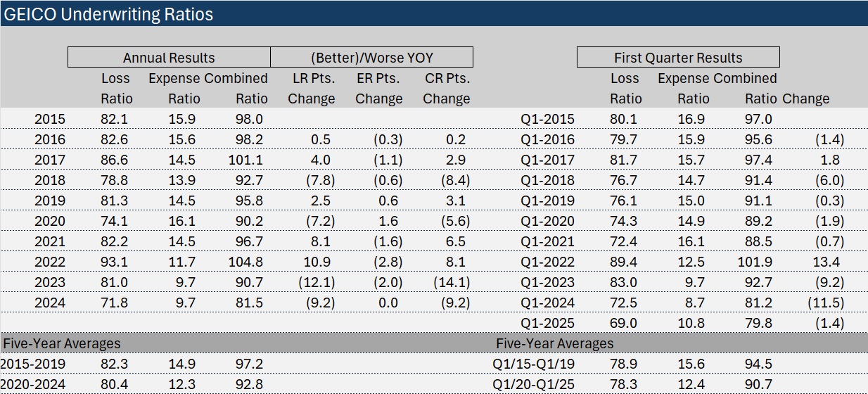Click the First Quarter Results header box
868x394 pixels.
[x=677, y=58]
